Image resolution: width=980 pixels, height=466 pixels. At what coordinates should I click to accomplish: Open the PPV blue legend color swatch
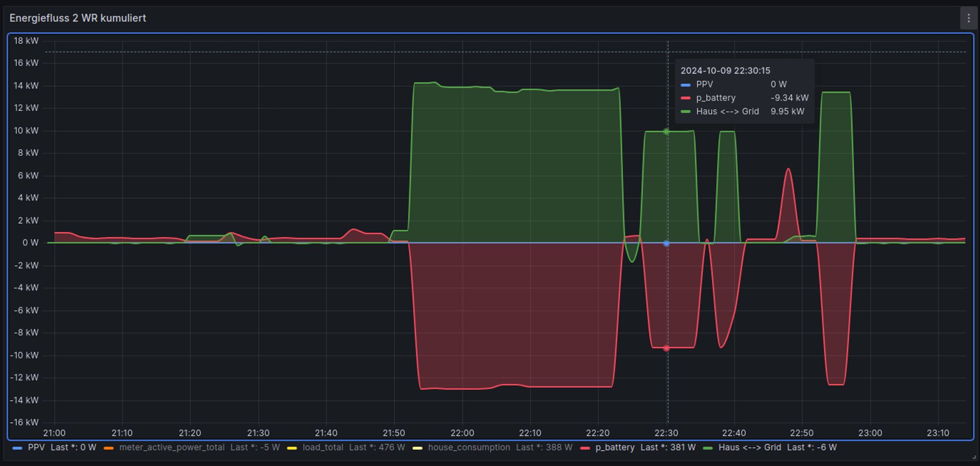[17, 448]
